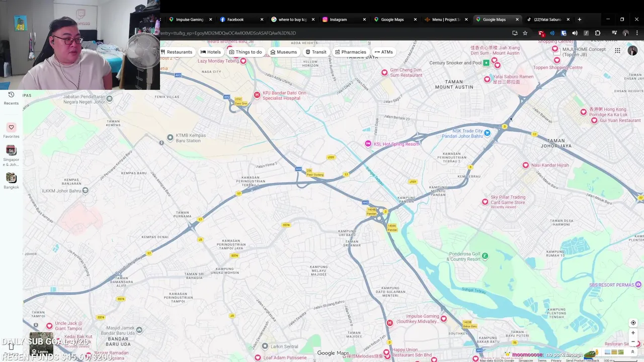
Task: Show my current location on map
Action: point(633,323)
